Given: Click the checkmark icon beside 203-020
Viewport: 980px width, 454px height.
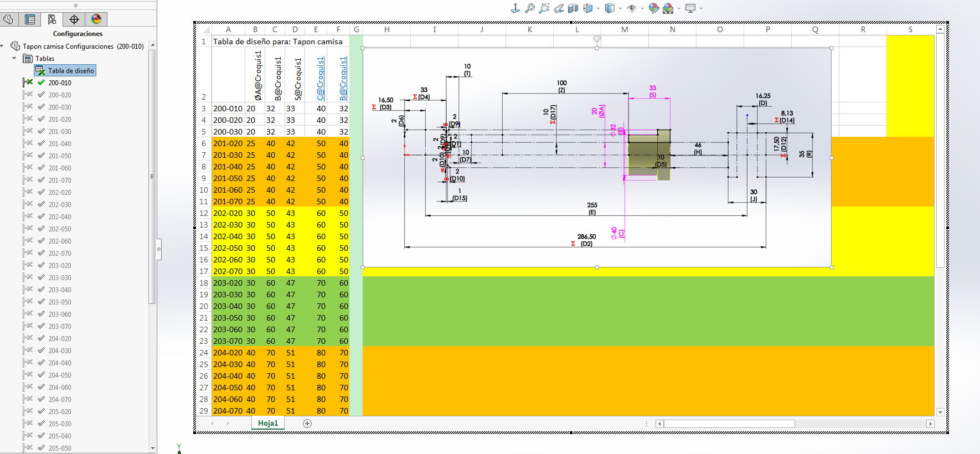Looking at the screenshot, I should coord(41,265).
